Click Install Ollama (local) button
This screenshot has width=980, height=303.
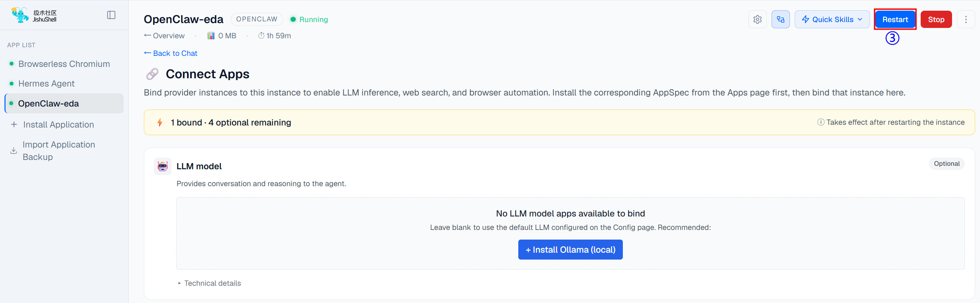pyautogui.click(x=570, y=249)
